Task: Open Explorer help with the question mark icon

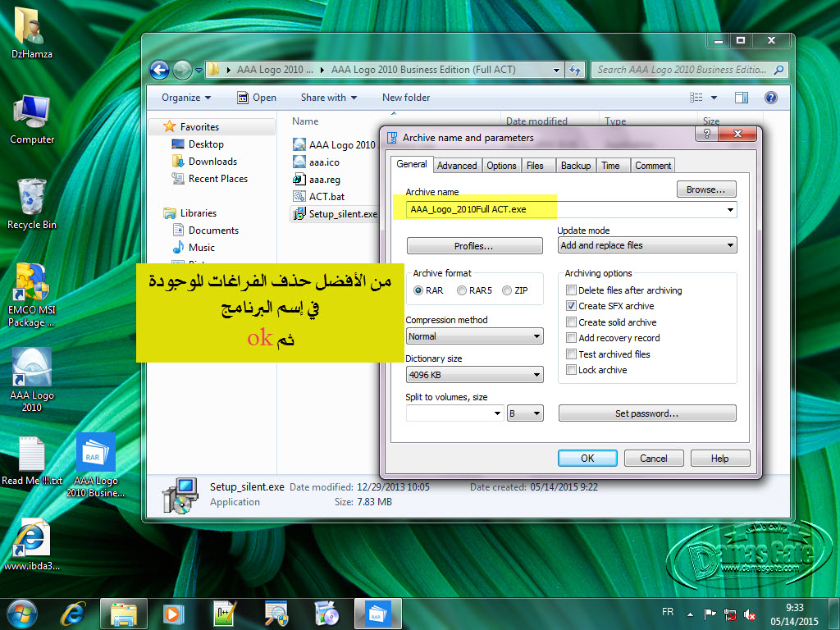Action: tap(771, 98)
